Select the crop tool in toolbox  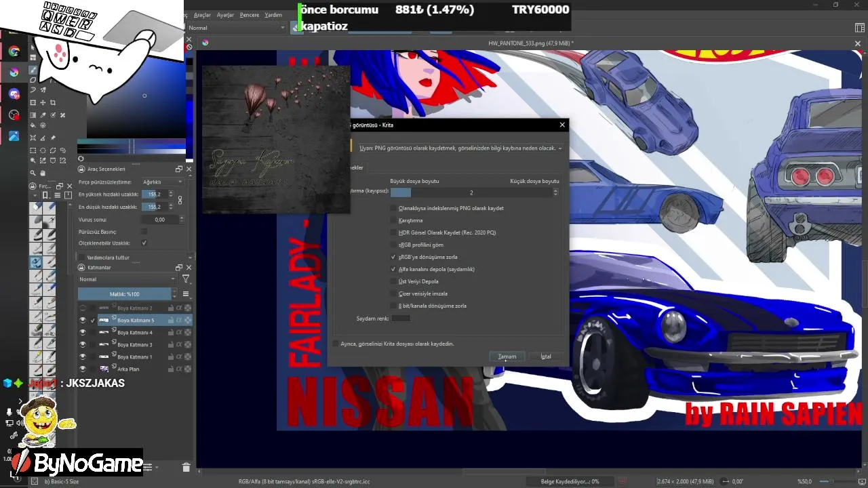point(53,102)
